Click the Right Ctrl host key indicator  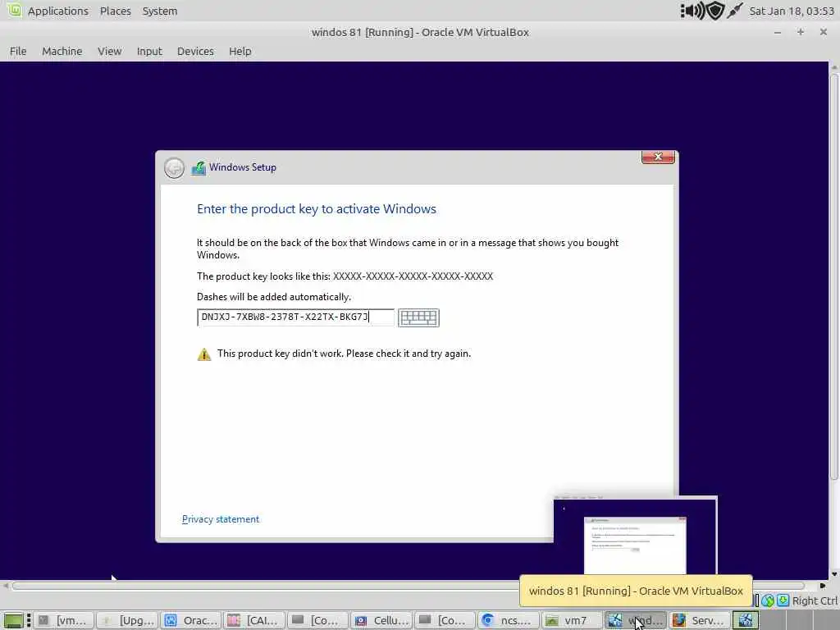pyautogui.click(x=815, y=600)
